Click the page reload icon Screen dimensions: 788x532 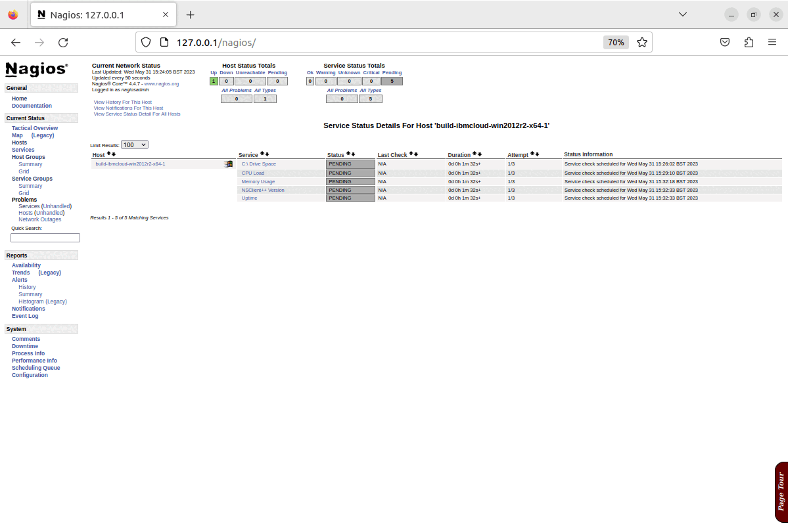pos(63,41)
